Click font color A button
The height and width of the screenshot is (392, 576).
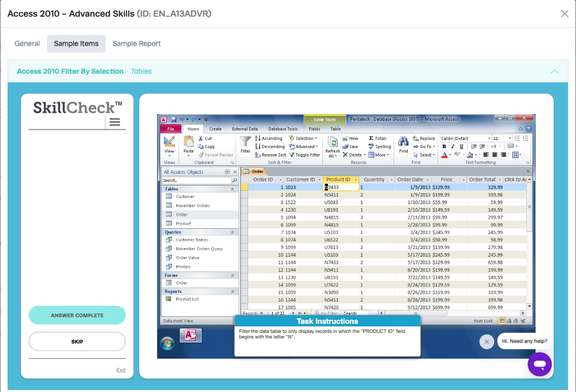[x=445, y=155]
